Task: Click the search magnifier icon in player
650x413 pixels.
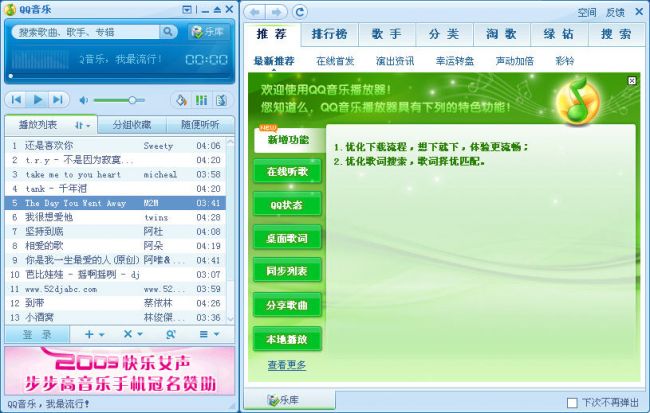Action: 168,32
